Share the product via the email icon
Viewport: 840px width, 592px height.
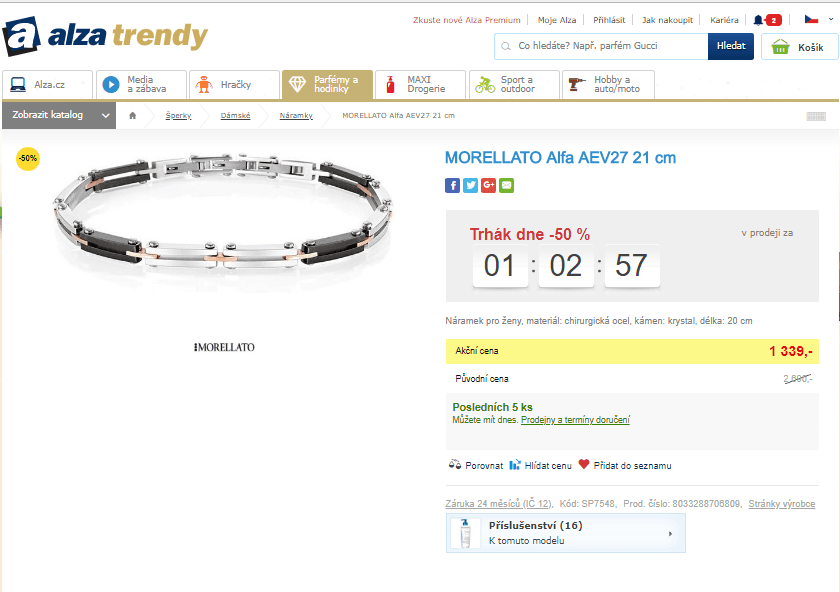coord(506,185)
